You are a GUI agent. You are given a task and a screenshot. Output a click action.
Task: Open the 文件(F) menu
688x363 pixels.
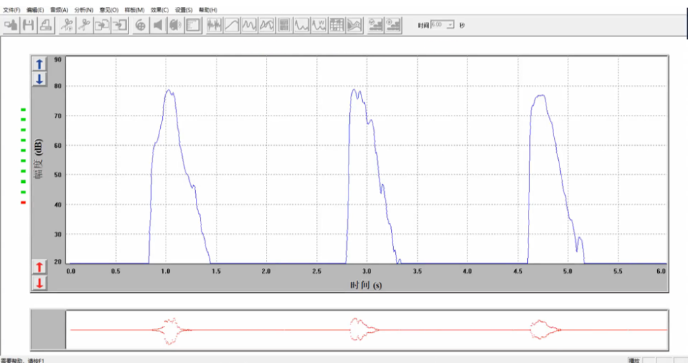(x=11, y=10)
